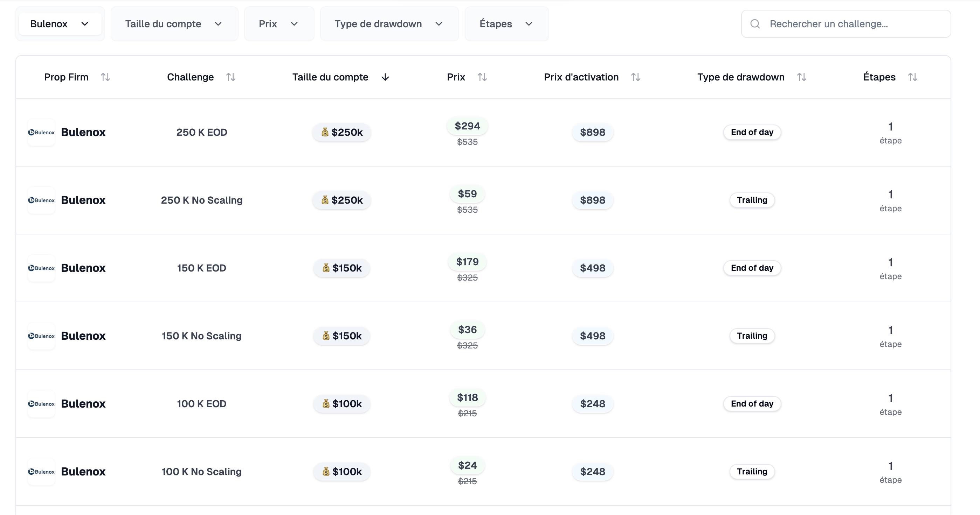This screenshot has height=515, width=980.
Task: Click the sort arrows beside Challenge header
Action: [230, 77]
